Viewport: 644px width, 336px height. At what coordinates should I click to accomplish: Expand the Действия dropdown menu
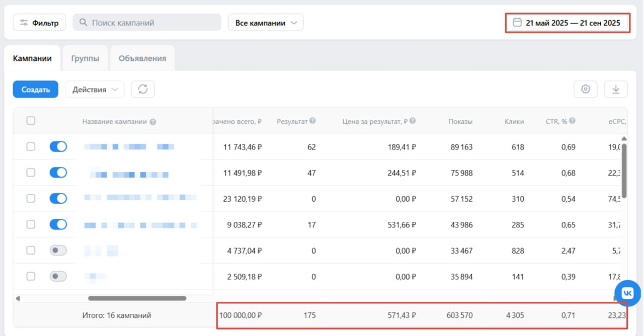(x=95, y=90)
